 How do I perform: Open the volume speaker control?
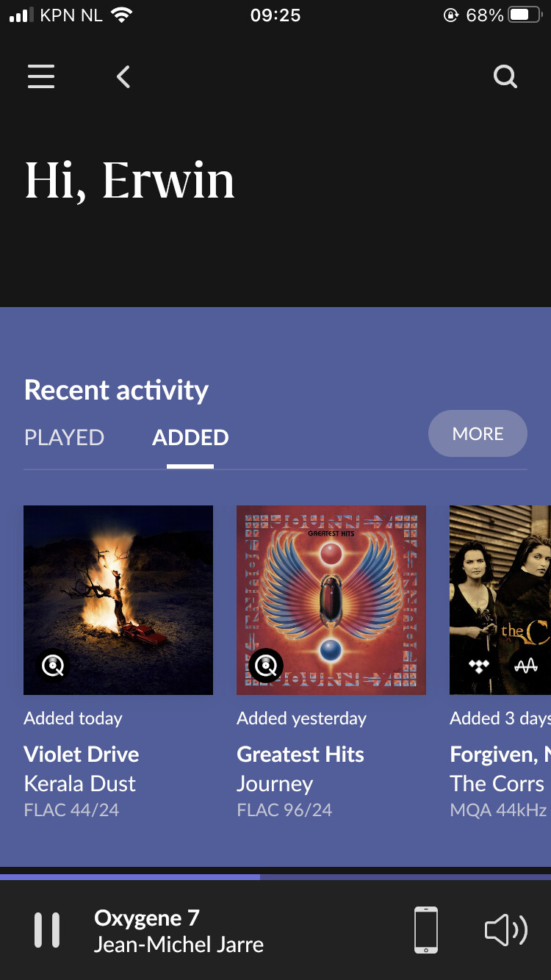506,930
